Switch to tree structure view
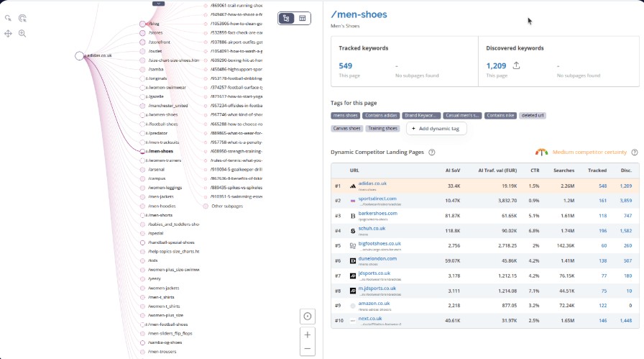 coord(286,18)
